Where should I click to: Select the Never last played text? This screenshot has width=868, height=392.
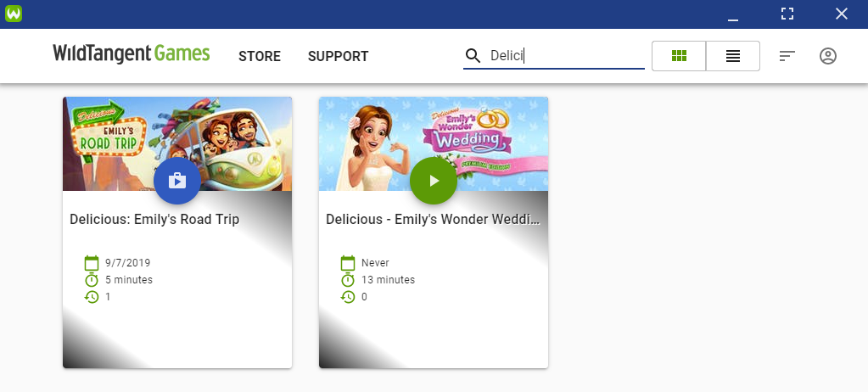(375, 263)
